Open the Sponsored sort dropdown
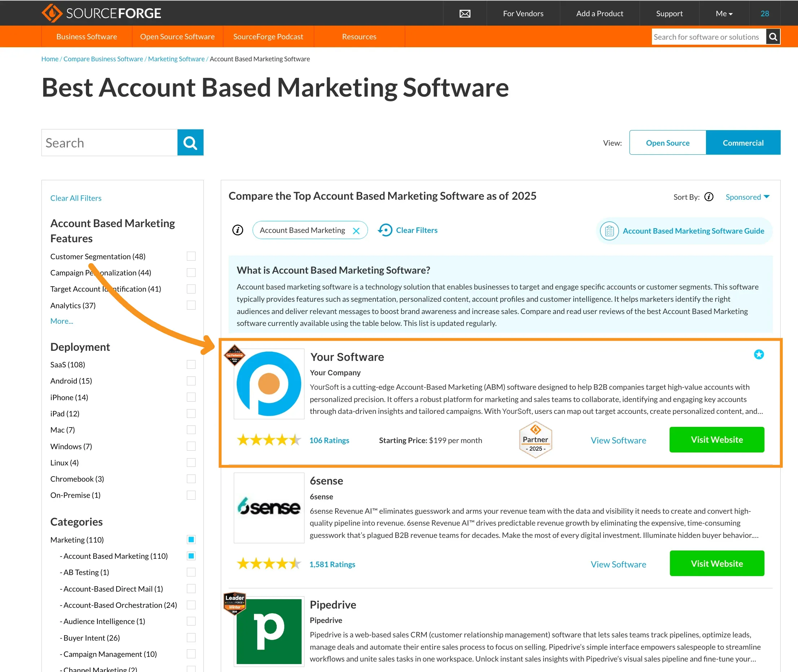The width and height of the screenshot is (798, 672). (747, 197)
